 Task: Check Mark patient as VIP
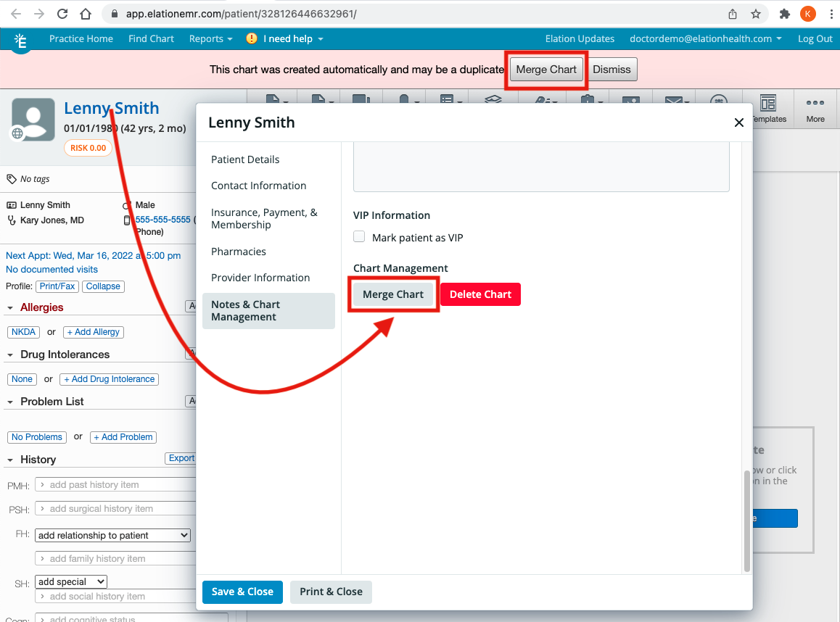[x=359, y=237]
